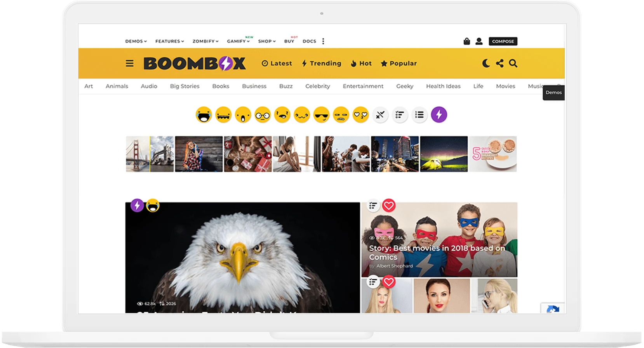Screen dimensions: 644x348
Task: Open the Books category
Action: click(221, 86)
